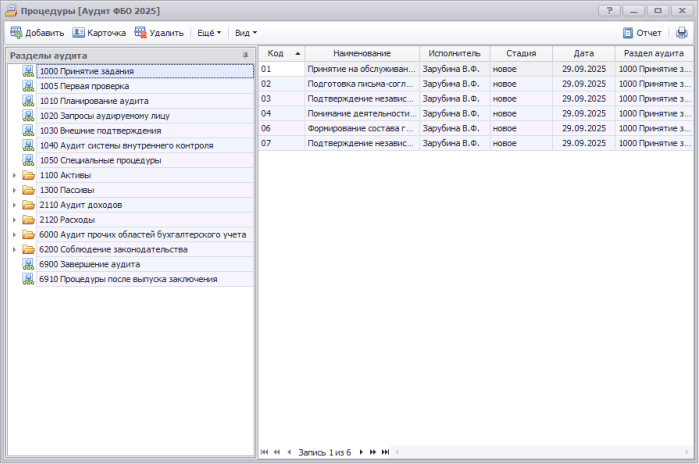Open the Ещё dropdown menu

208,33
